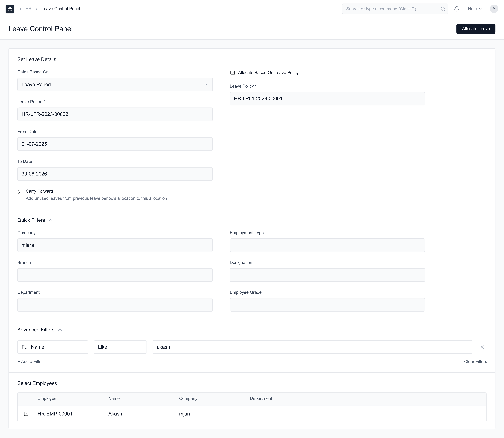Screen dimensions: 504x438
Task: Click the HR app home logo icon
Action: pos(10,9)
